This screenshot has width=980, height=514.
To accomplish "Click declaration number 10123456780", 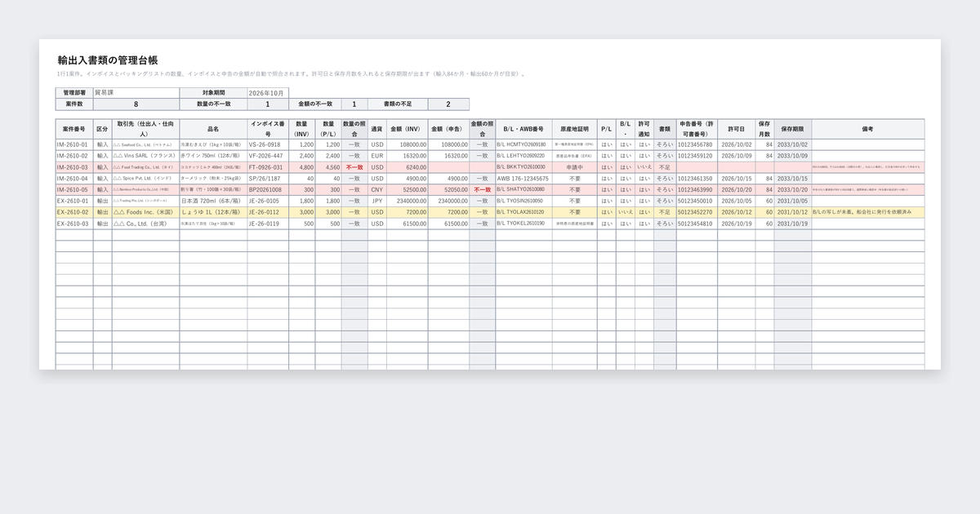I will [696, 144].
